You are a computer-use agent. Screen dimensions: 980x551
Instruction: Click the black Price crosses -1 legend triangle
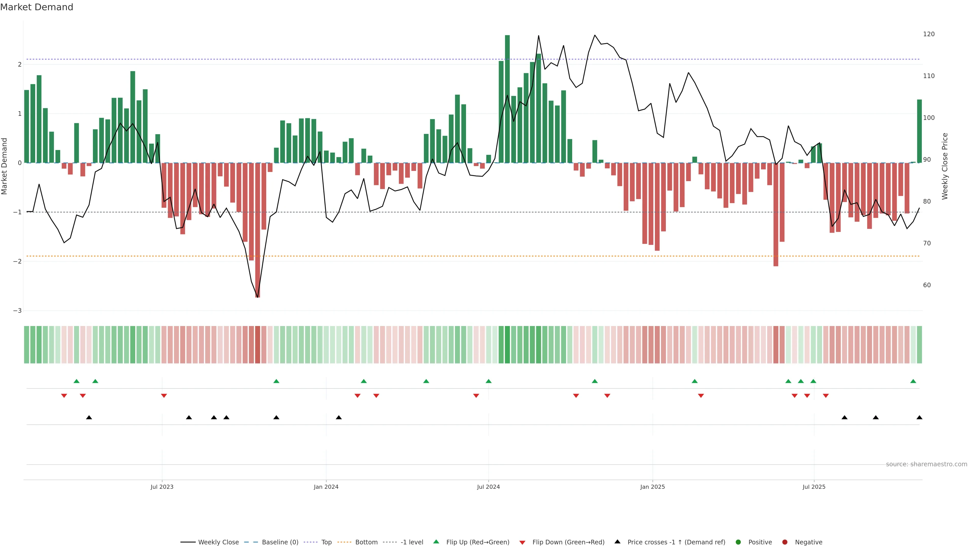[x=617, y=542]
